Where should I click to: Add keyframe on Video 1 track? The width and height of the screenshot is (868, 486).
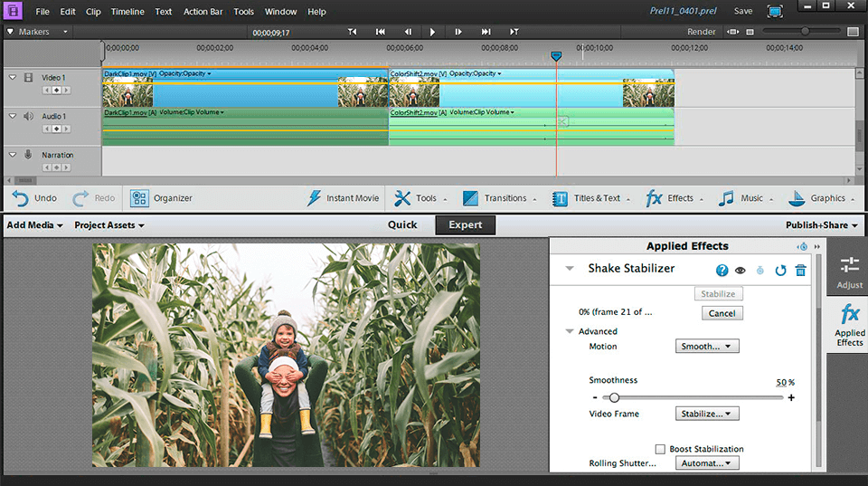[x=56, y=91]
